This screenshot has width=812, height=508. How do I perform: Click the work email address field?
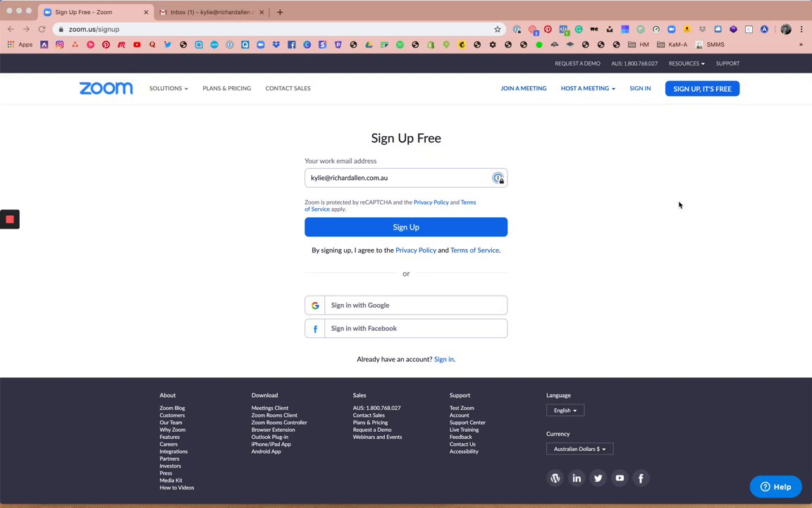[406, 178]
